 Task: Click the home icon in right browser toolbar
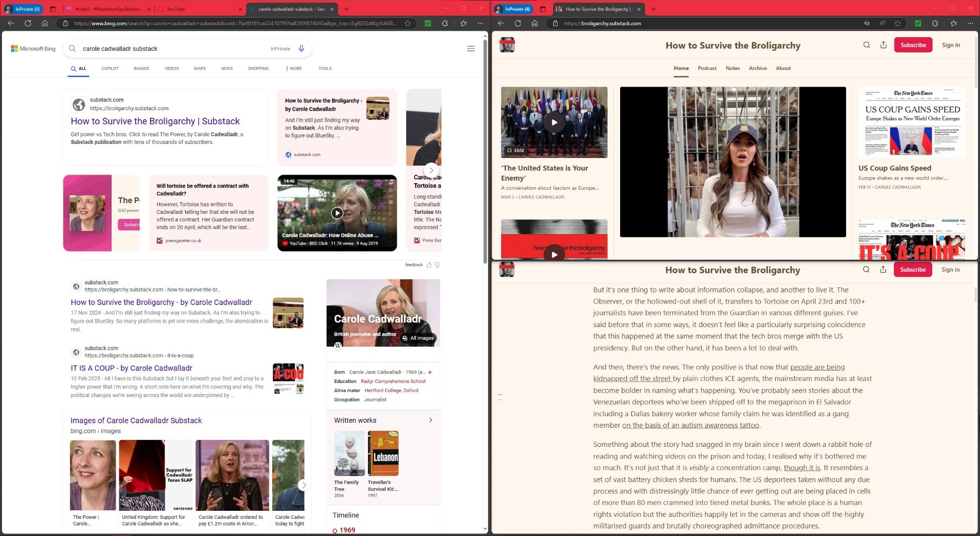click(535, 23)
